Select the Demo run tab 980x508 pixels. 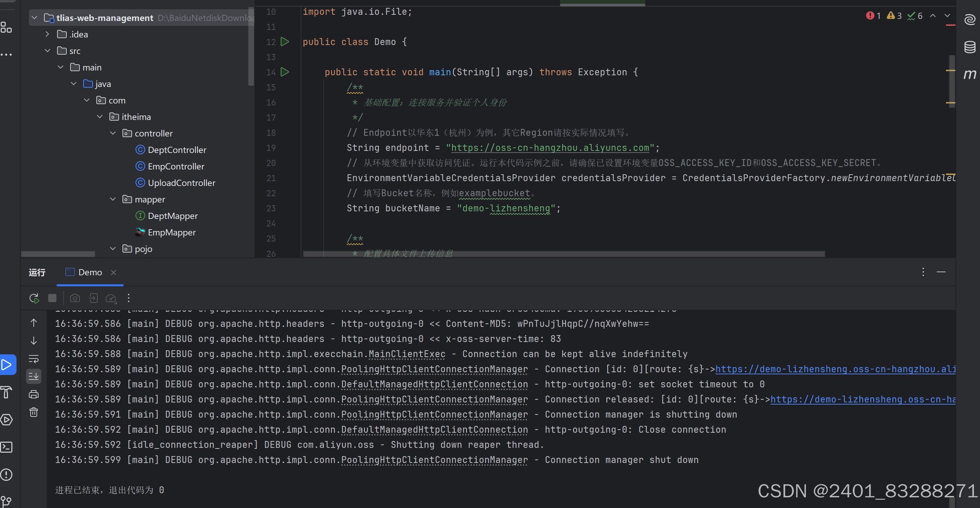tap(90, 272)
